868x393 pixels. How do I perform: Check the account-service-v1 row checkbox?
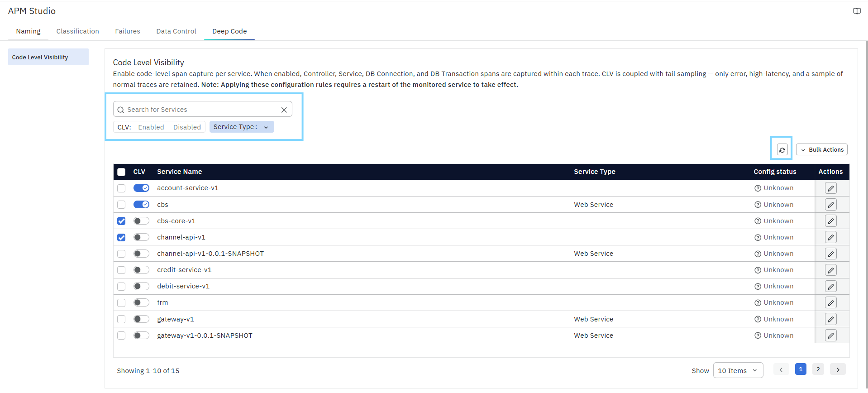point(121,188)
